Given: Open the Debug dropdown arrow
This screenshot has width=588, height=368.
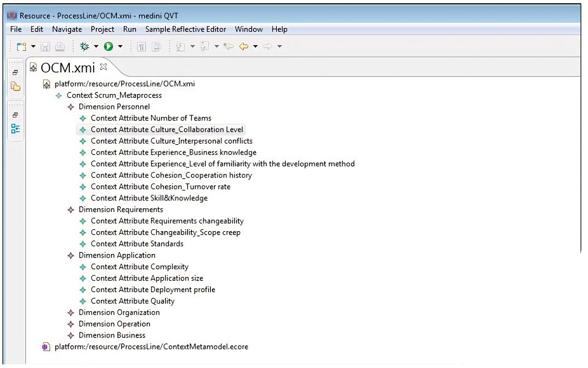Looking at the screenshot, I should point(96,46).
